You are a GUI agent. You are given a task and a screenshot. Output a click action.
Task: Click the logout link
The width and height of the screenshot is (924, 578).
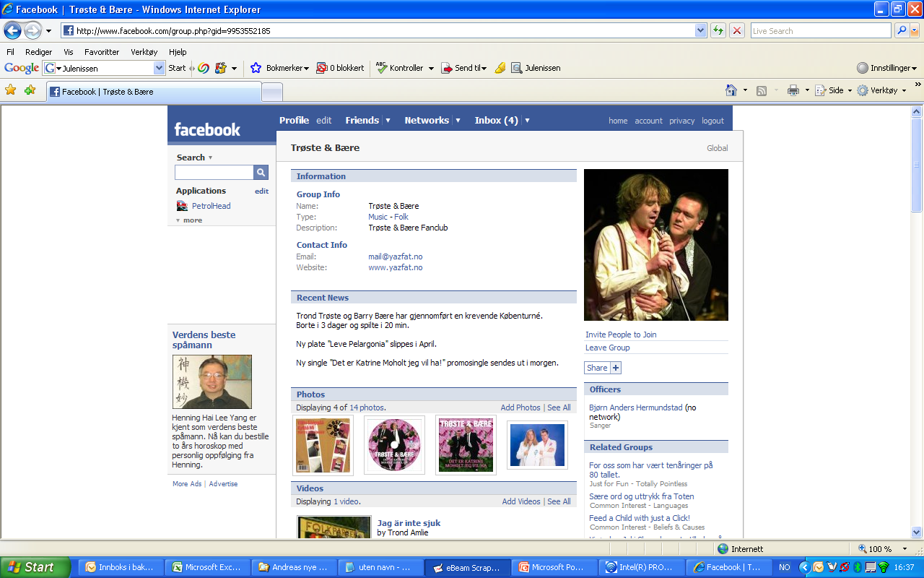(712, 121)
